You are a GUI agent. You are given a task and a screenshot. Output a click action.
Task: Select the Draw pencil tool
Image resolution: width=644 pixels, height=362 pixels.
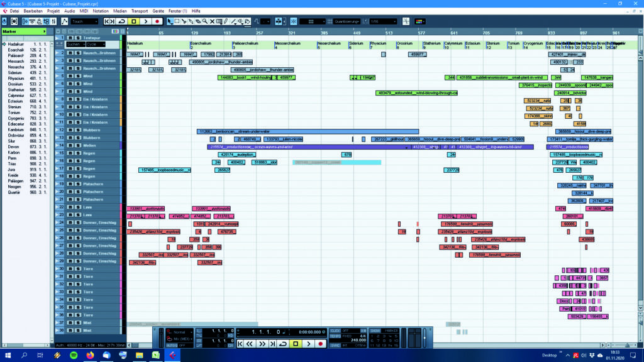pyautogui.click(x=226, y=21)
